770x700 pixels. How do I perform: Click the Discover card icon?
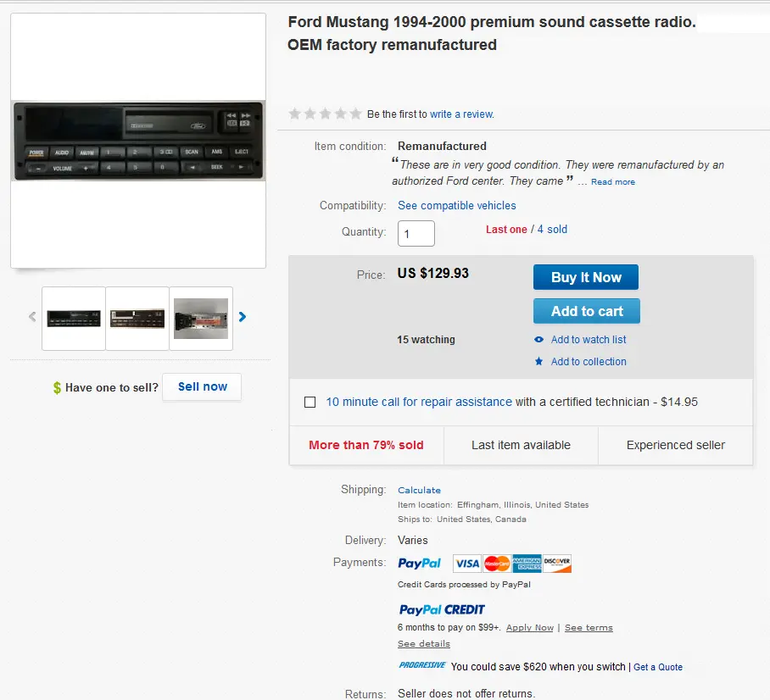[557, 564]
